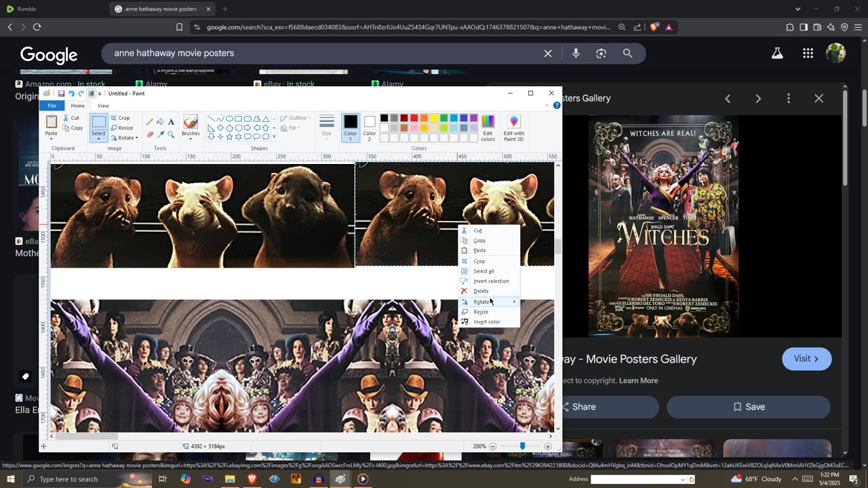868x488 pixels.
Task: Click the Paste clipboard icon in the ribbon
Action: tap(52, 121)
